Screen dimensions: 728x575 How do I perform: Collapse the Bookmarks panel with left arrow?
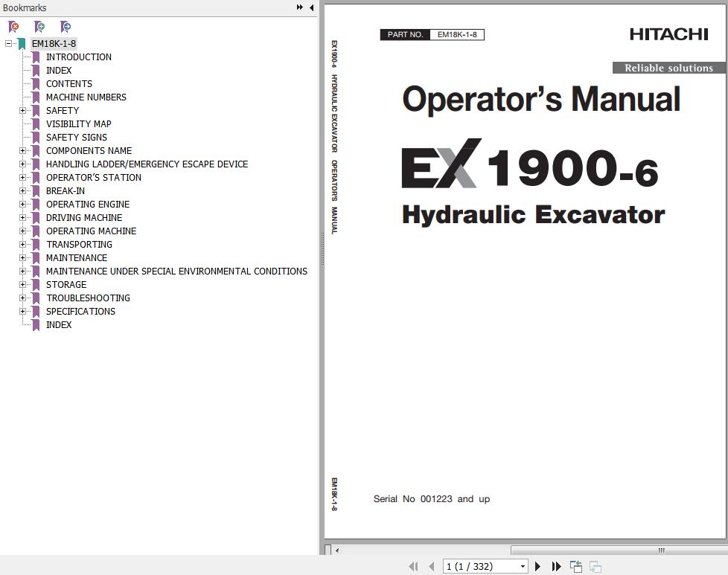pos(312,7)
